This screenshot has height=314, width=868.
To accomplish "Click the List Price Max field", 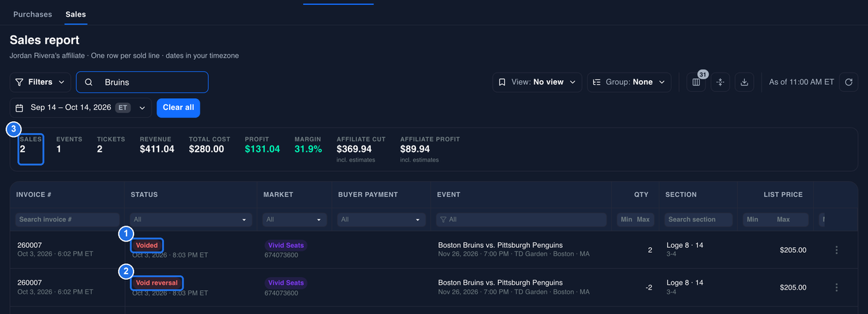I will [791, 219].
